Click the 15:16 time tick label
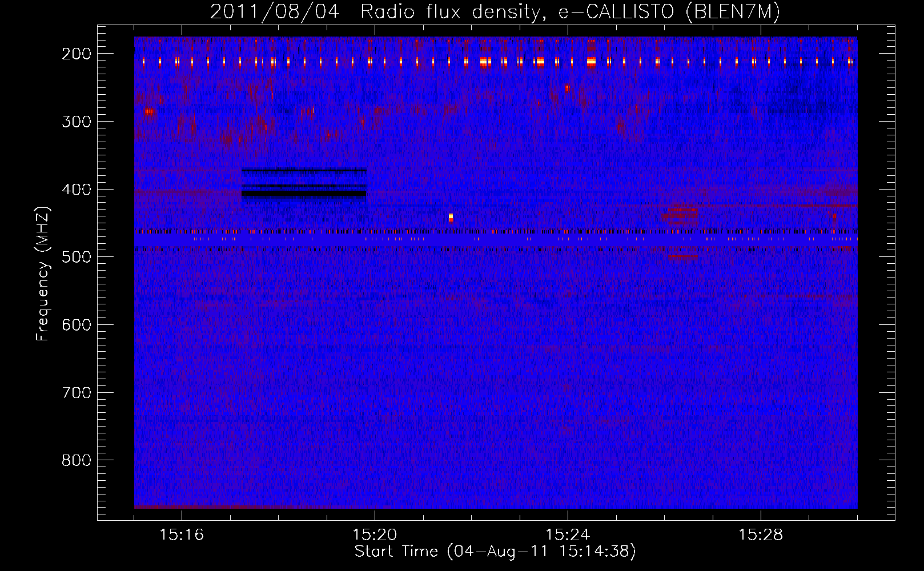This screenshot has width=924, height=571. coord(182,535)
